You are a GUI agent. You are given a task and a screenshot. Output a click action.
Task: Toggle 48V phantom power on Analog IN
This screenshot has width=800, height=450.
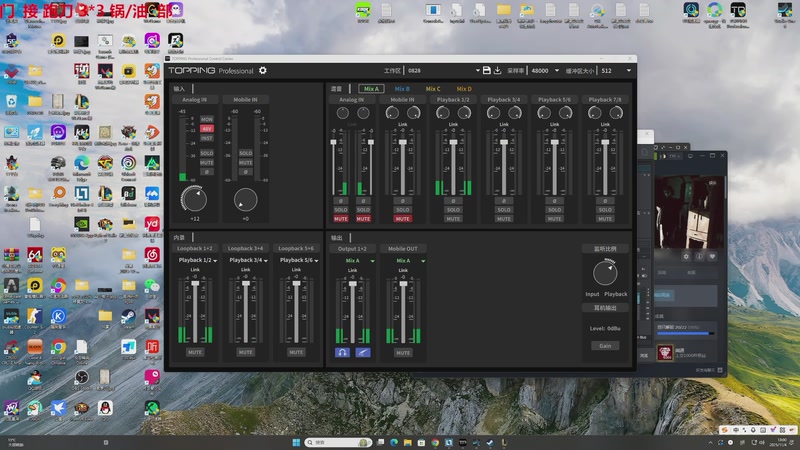207,128
